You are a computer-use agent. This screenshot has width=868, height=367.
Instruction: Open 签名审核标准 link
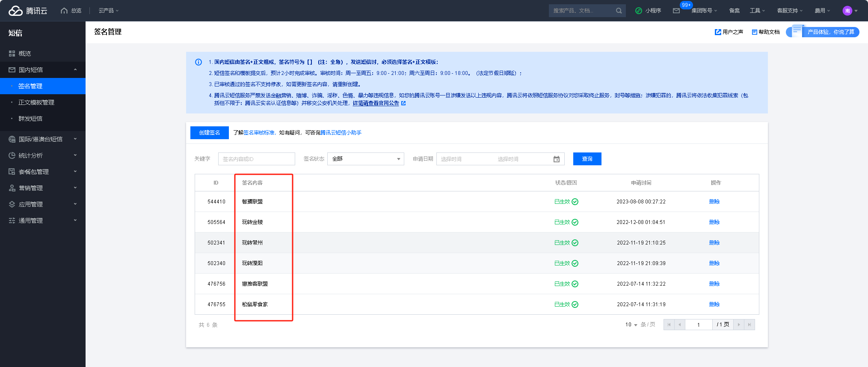tap(259, 133)
